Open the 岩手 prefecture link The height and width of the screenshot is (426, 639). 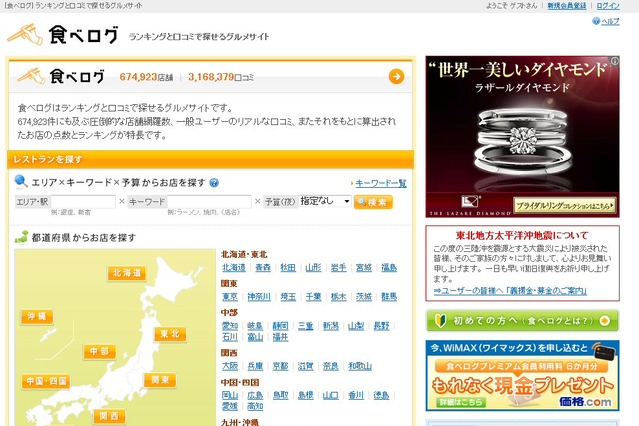click(338, 267)
